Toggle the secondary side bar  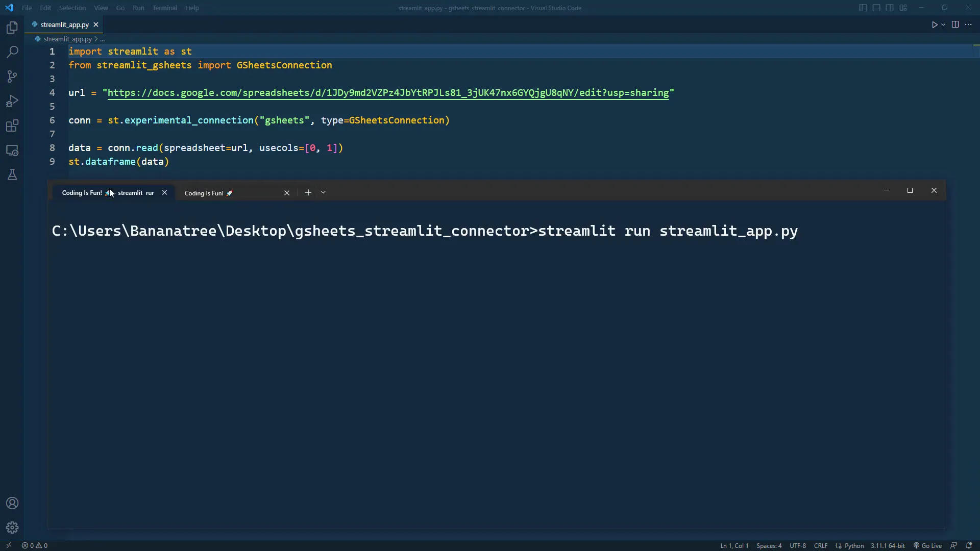(890, 8)
